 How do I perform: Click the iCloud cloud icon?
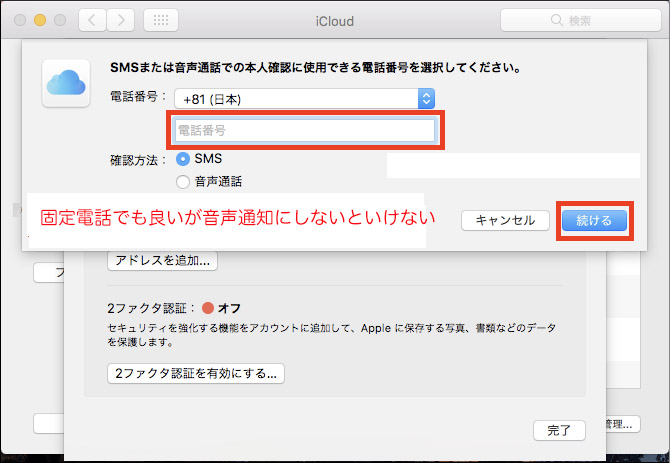point(69,80)
